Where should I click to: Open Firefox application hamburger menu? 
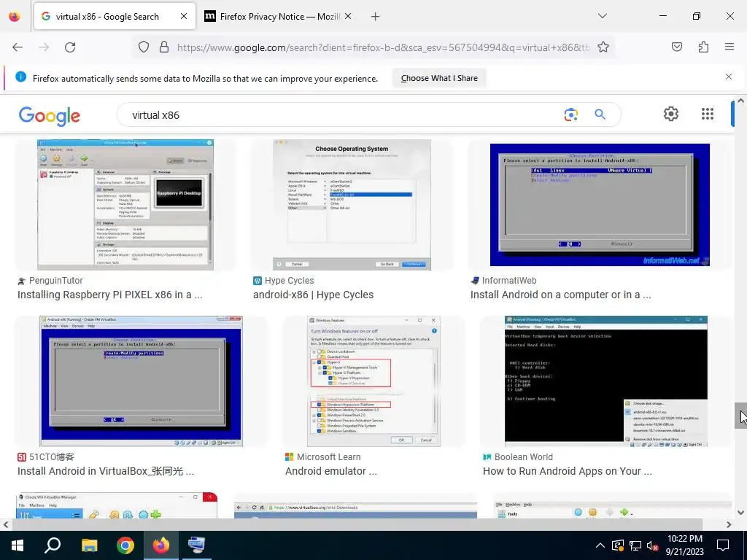[x=729, y=47]
